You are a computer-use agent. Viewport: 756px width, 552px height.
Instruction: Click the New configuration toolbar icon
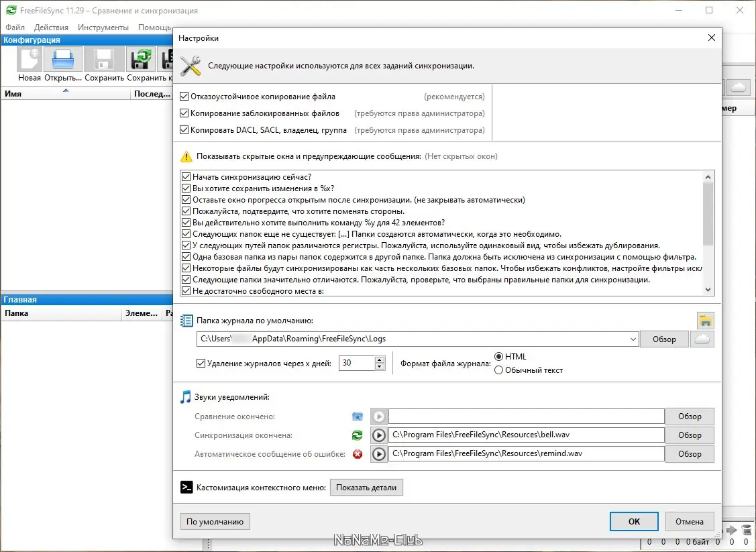coord(30,59)
